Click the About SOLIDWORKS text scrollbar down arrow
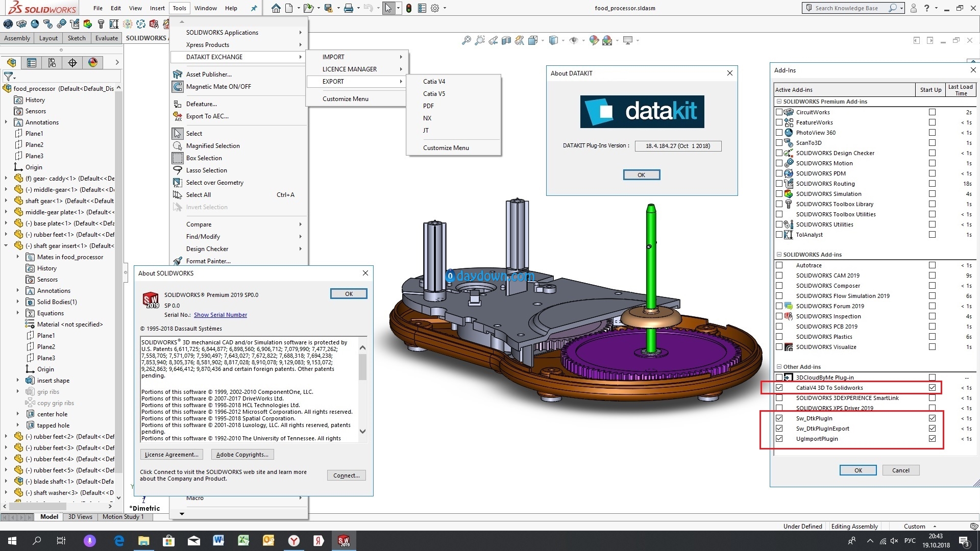The height and width of the screenshot is (551, 980). point(363,431)
